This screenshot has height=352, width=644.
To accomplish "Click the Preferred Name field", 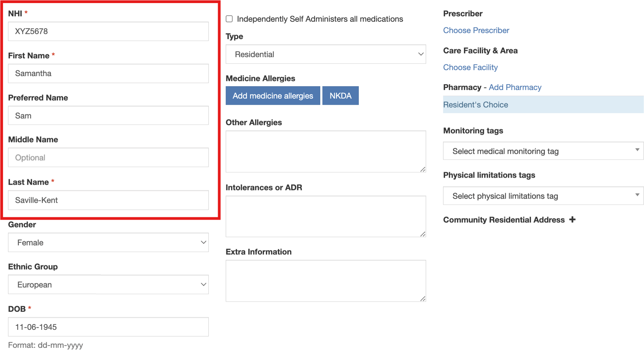I will tap(108, 115).
